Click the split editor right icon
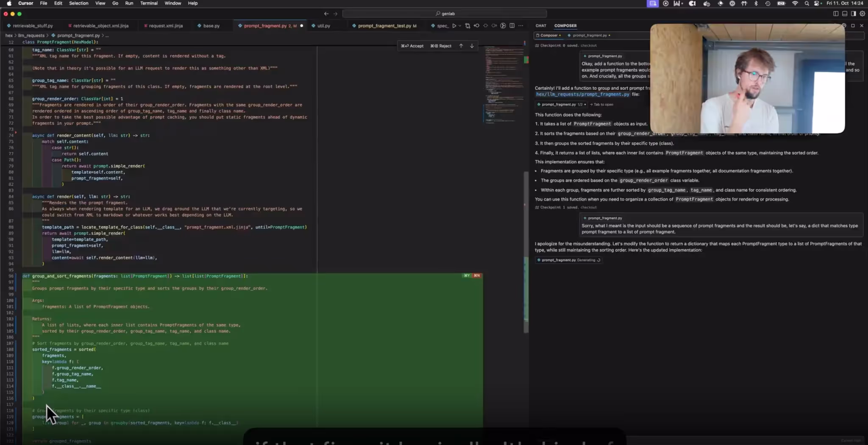 [512, 26]
